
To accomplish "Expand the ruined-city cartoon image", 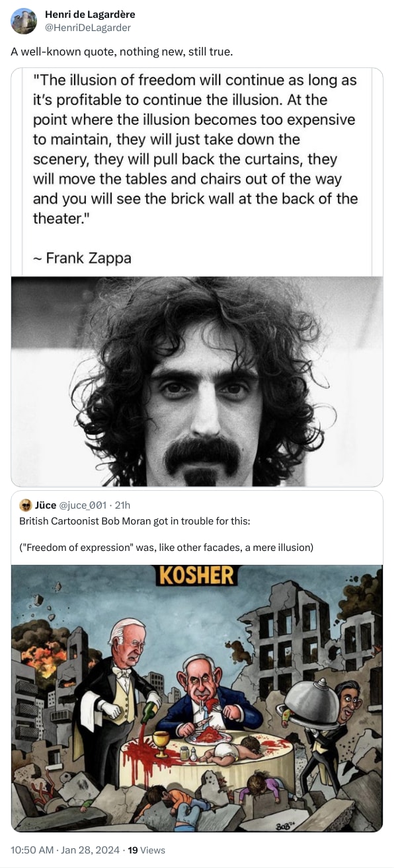I will (197, 698).
